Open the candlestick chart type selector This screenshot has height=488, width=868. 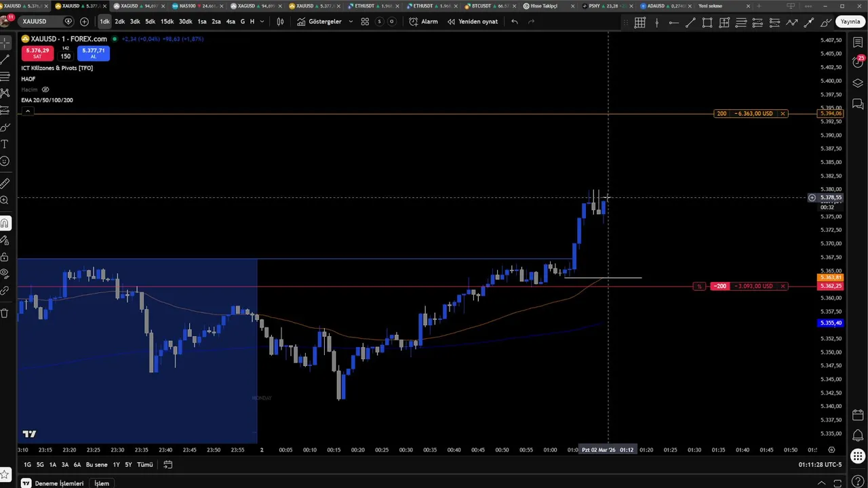pos(280,22)
